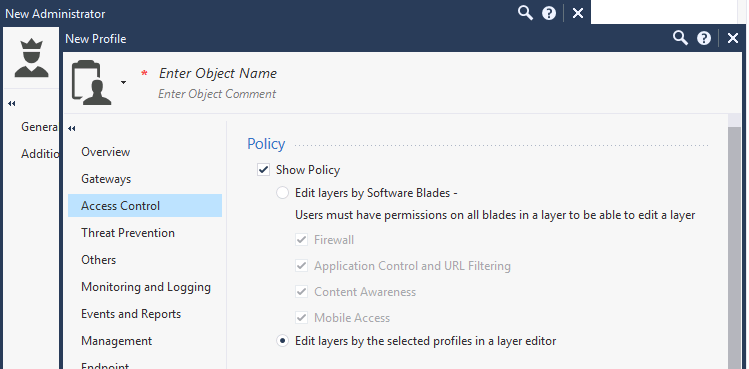The height and width of the screenshot is (369, 749).
Task: Click the Enter Object Comment field
Action: coord(217,94)
